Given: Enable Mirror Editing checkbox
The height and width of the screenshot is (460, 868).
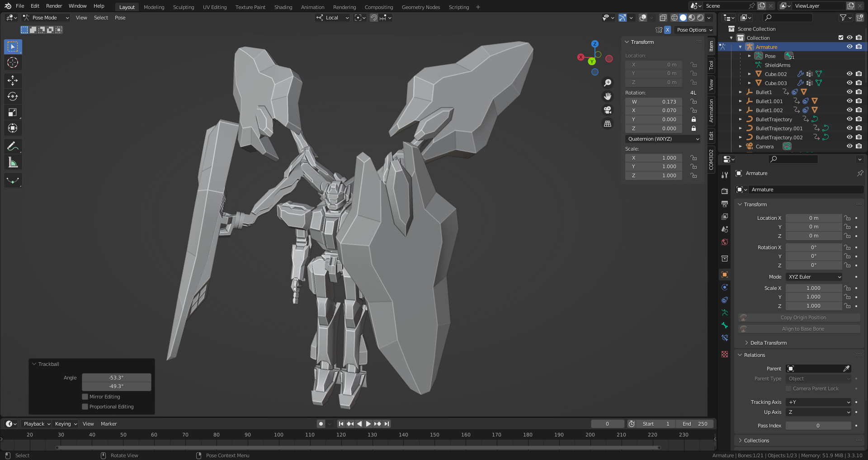Looking at the screenshot, I should tap(85, 397).
